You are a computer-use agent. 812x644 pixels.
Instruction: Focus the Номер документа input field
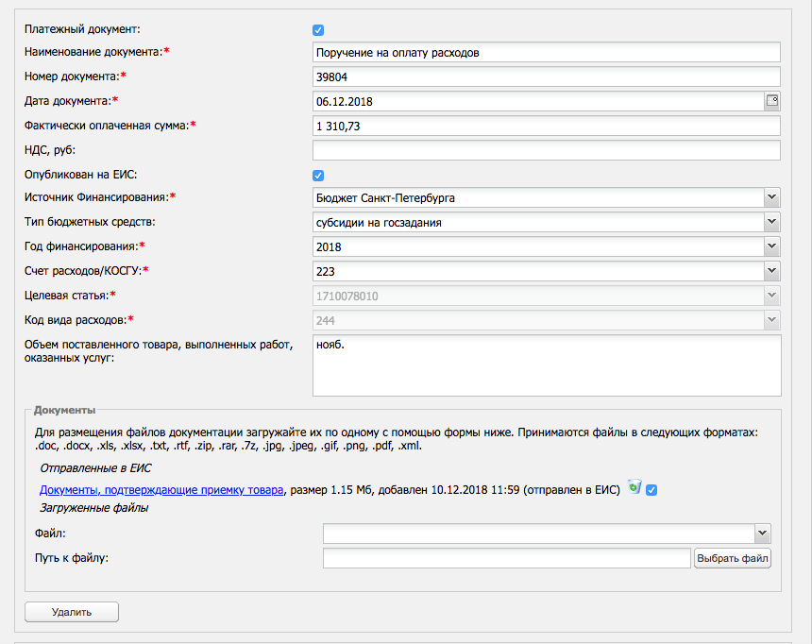pyautogui.click(x=546, y=77)
